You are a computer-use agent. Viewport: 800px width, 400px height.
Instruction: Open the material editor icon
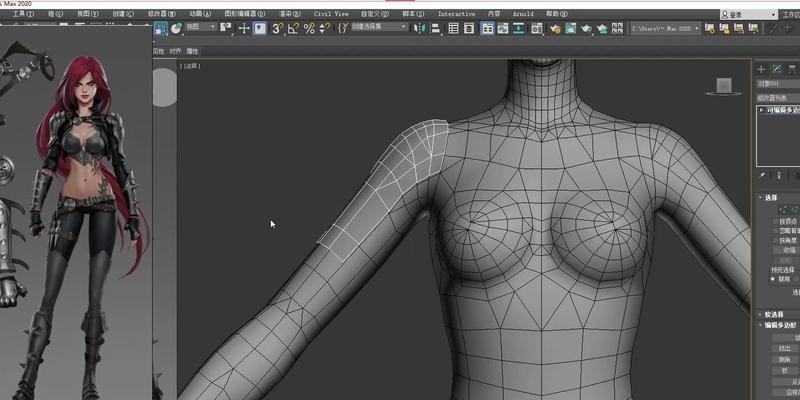(536, 28)
